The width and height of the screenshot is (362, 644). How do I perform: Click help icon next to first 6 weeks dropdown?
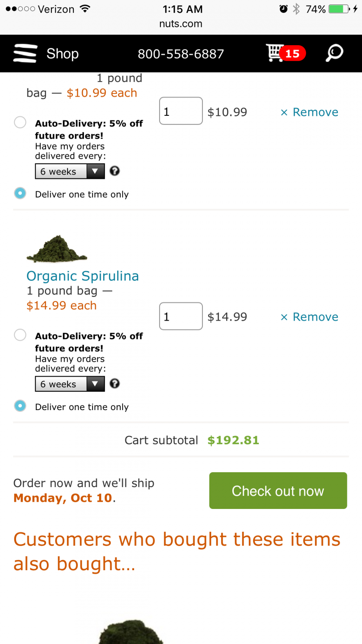tap(115, 171)
